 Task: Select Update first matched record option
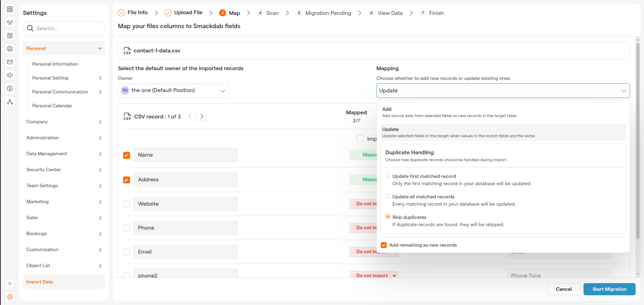(x=388, y=176)
